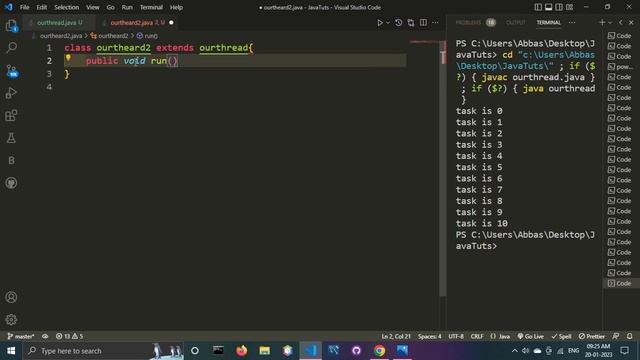
Task: Open the customize layout icon in title bar
Action: (569, 7)
